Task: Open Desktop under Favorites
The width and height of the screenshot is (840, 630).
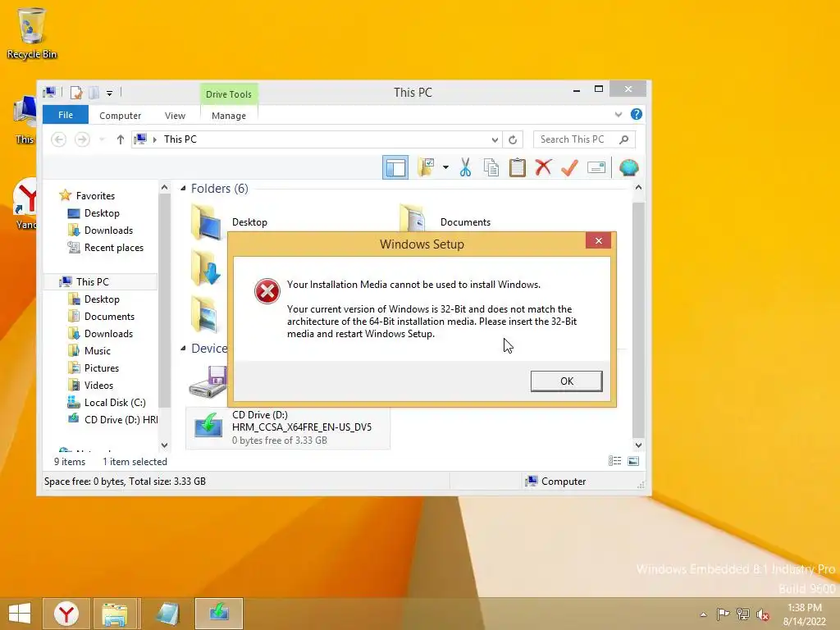Action: click(x=101, y=213)
